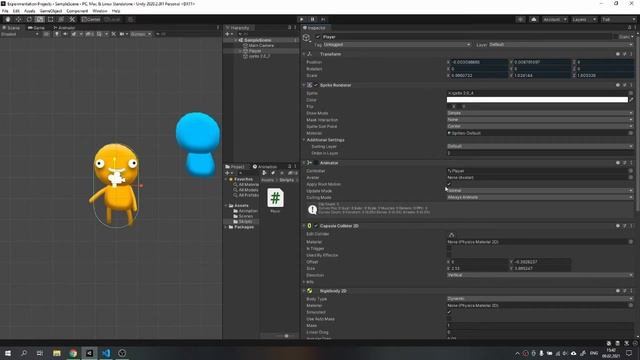Click the Position X input field

[479, 62]
